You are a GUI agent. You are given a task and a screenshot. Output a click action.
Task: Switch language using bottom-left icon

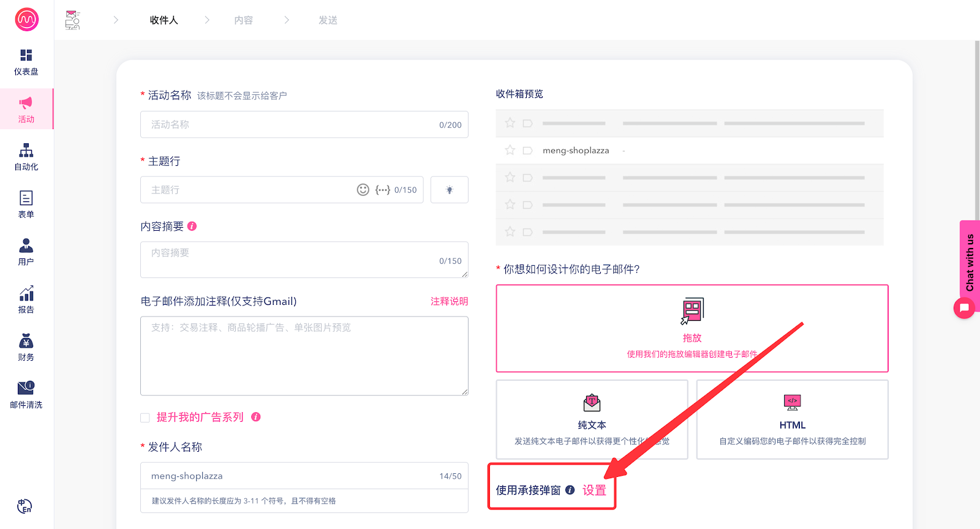click(x=24, y=506)
